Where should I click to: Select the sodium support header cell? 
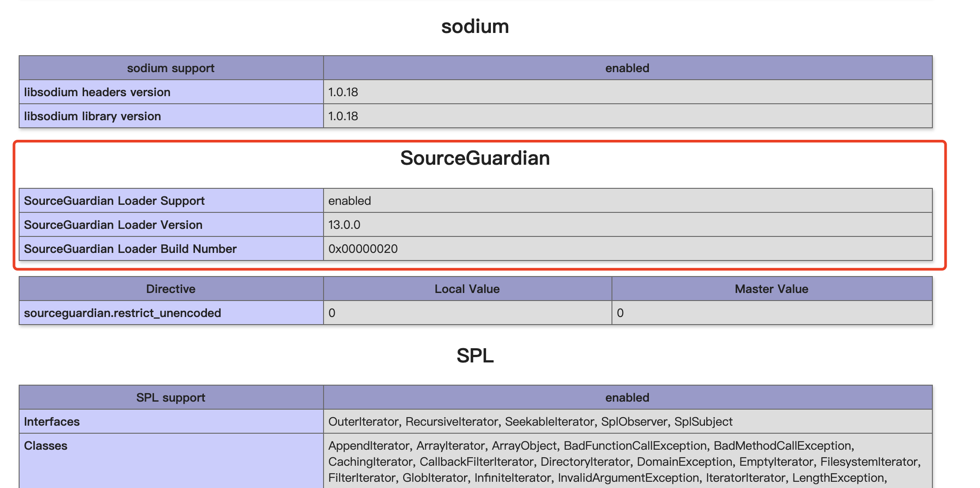tap(170, 68)
